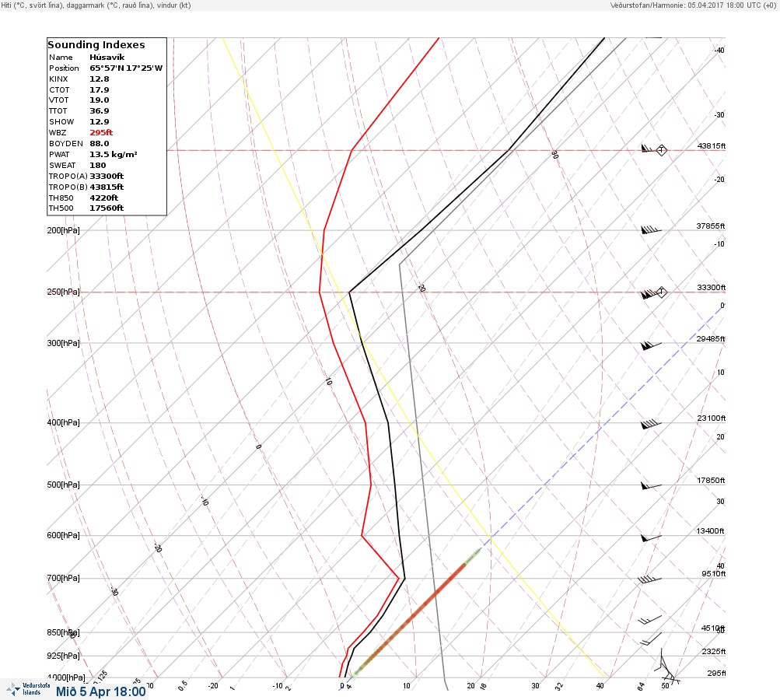Click the TH500 value 17560ft
780x700 pixels.
tap(107, 208)
